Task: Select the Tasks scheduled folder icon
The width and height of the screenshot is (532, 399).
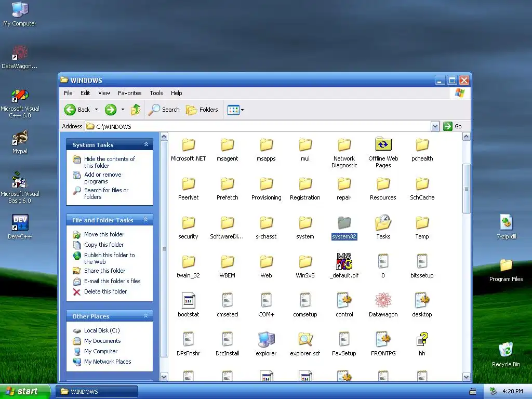Action: [383, 223]
